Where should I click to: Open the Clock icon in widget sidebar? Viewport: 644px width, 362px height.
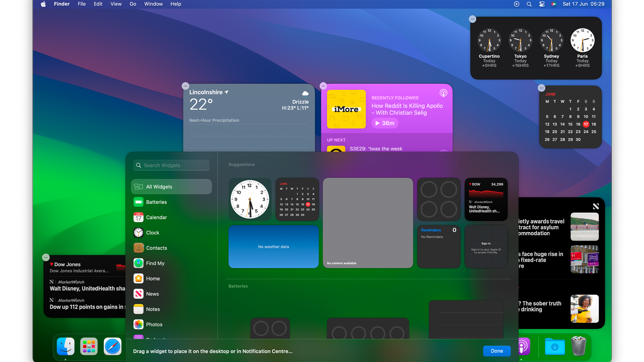pos(138,233)
